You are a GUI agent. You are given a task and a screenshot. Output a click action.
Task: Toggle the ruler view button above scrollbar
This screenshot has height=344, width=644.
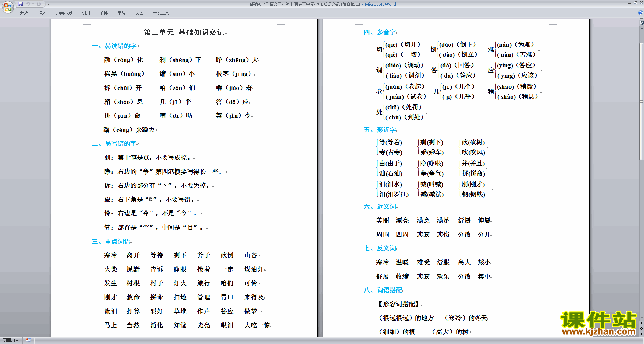[642, 22]
